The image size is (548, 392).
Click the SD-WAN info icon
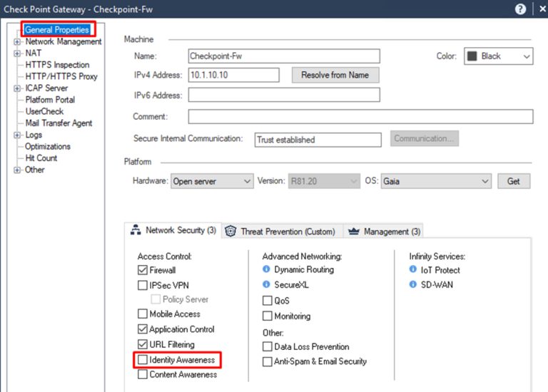pos(412,284)
